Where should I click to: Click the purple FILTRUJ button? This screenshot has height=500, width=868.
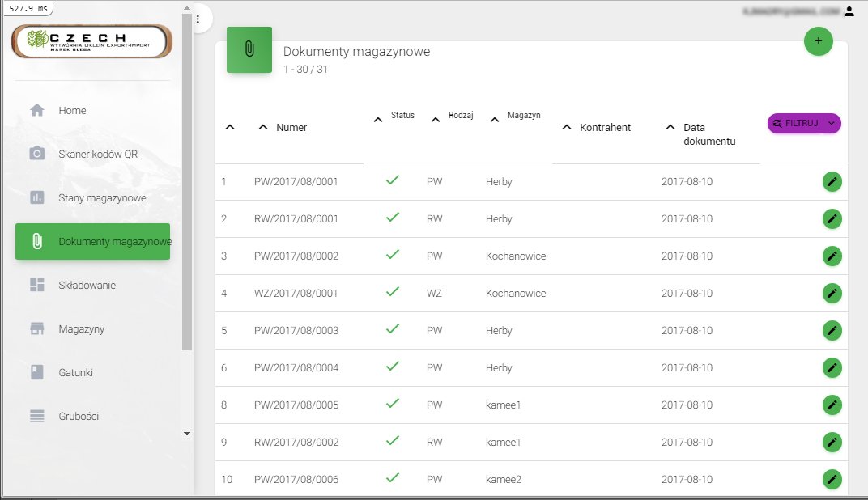[798, 123]
